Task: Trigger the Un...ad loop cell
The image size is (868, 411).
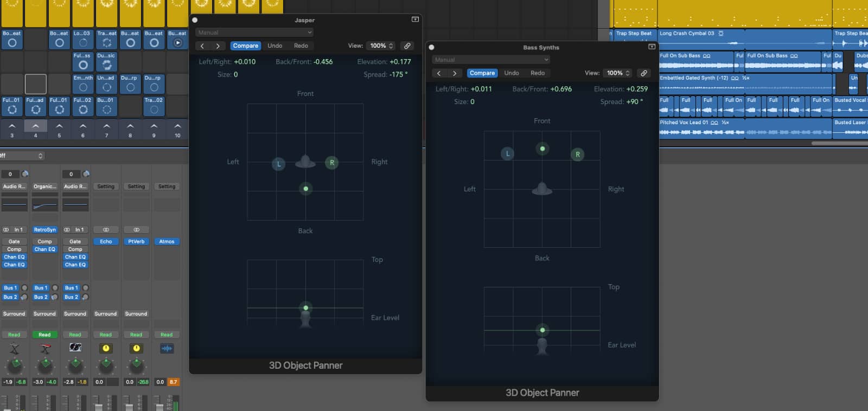Action: tap(107, 84)
